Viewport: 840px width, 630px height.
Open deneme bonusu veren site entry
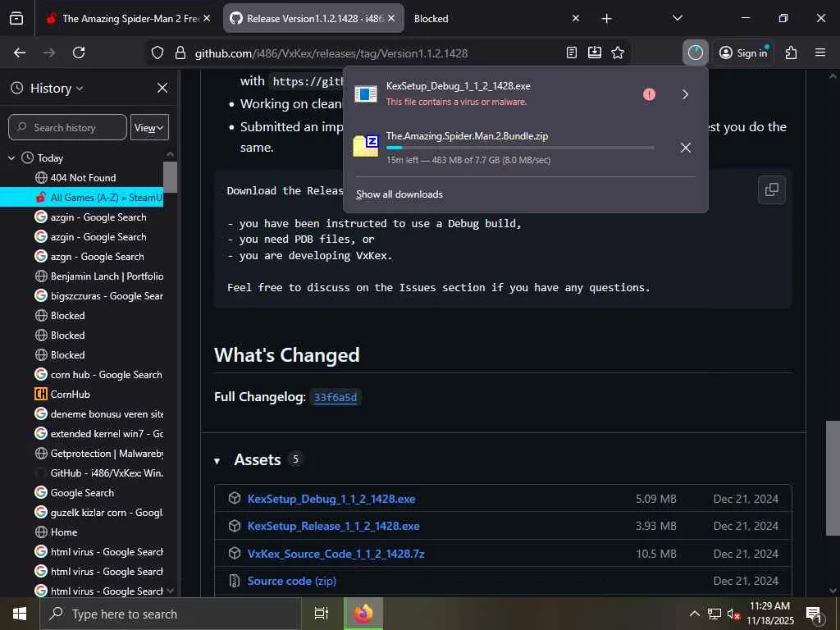click(98, 413)
